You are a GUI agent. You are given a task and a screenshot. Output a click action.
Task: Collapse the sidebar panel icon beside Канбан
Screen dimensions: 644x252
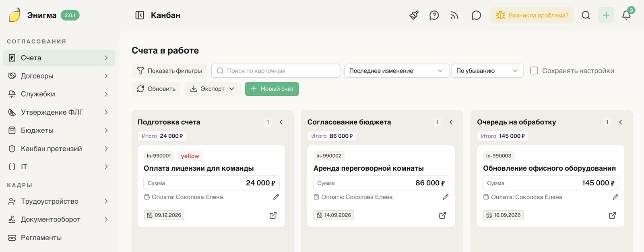pos(140,15)
